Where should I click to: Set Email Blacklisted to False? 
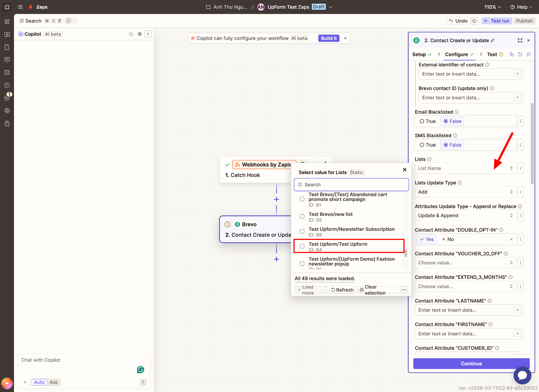(x=452, y=121)
